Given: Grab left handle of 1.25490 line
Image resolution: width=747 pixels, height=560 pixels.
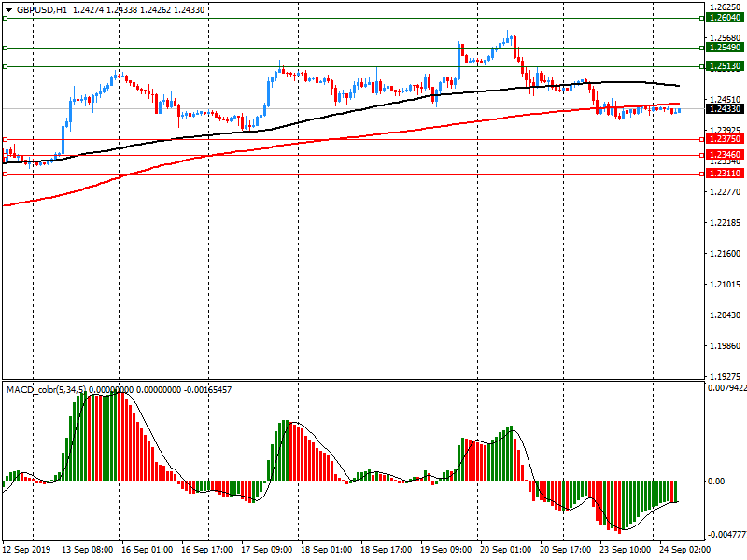Looking at the screenshot, I should 6,48.
